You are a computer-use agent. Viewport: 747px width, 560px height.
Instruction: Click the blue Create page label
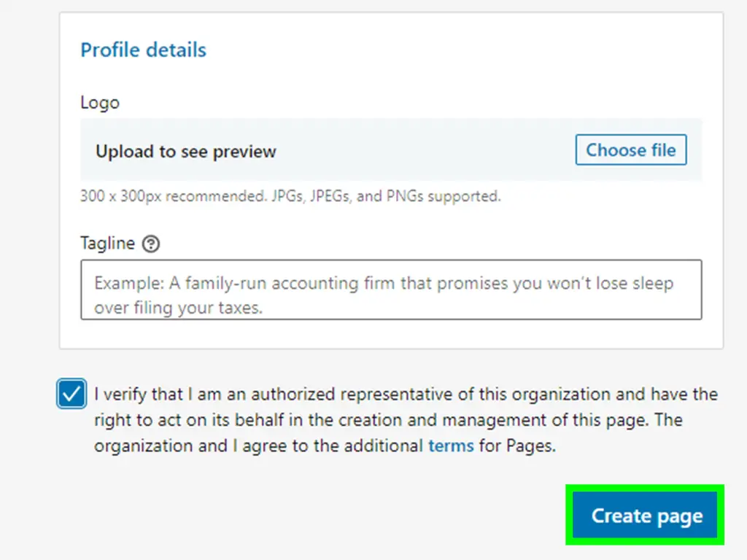[645, 515]
